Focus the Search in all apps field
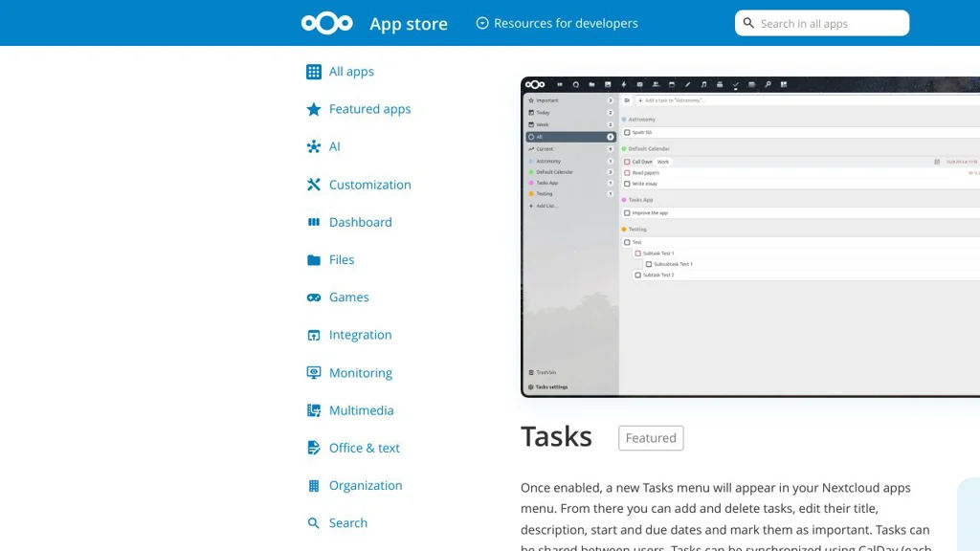 click(x=822, y=23)
